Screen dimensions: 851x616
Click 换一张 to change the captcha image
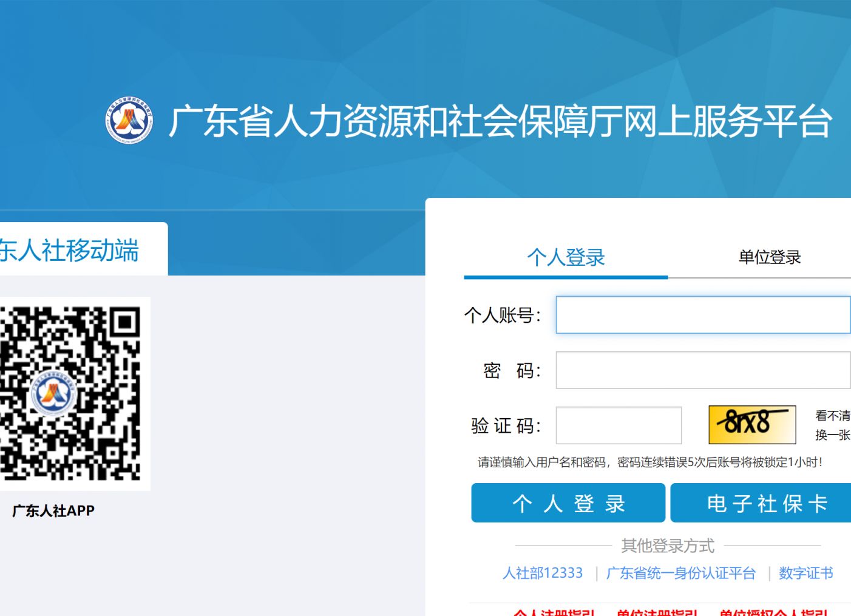pyautogui.click(x=832, y=435)
